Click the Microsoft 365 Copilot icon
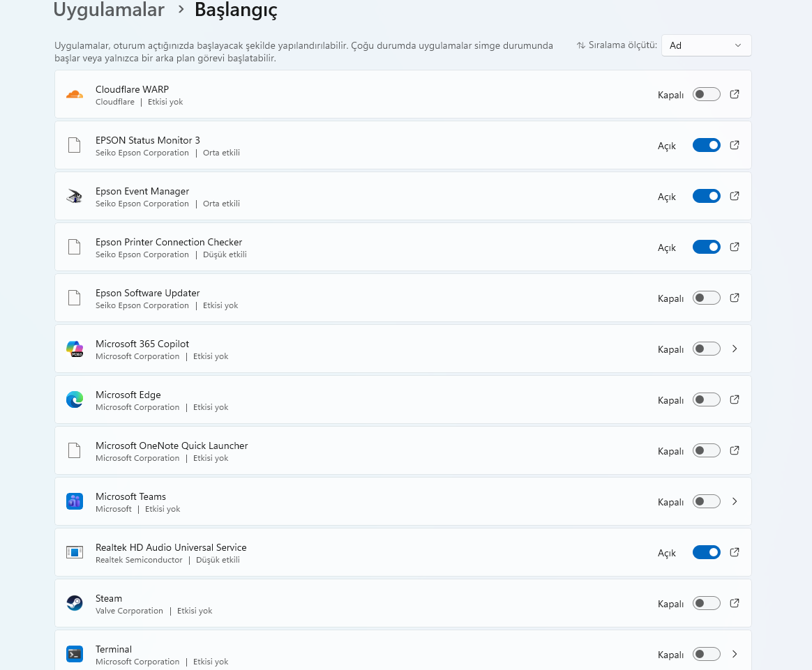This screenshot has height=670, width=812. pos(75,349)
